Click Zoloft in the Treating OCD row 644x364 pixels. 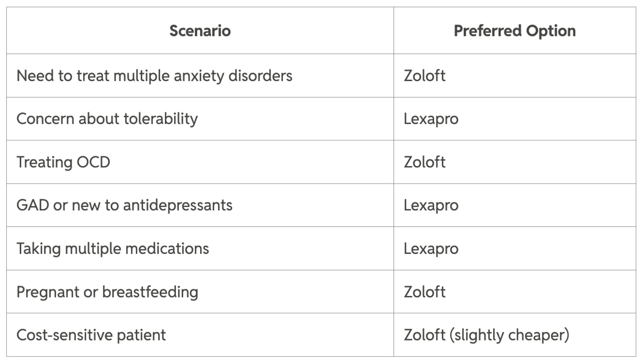(424, 162)
